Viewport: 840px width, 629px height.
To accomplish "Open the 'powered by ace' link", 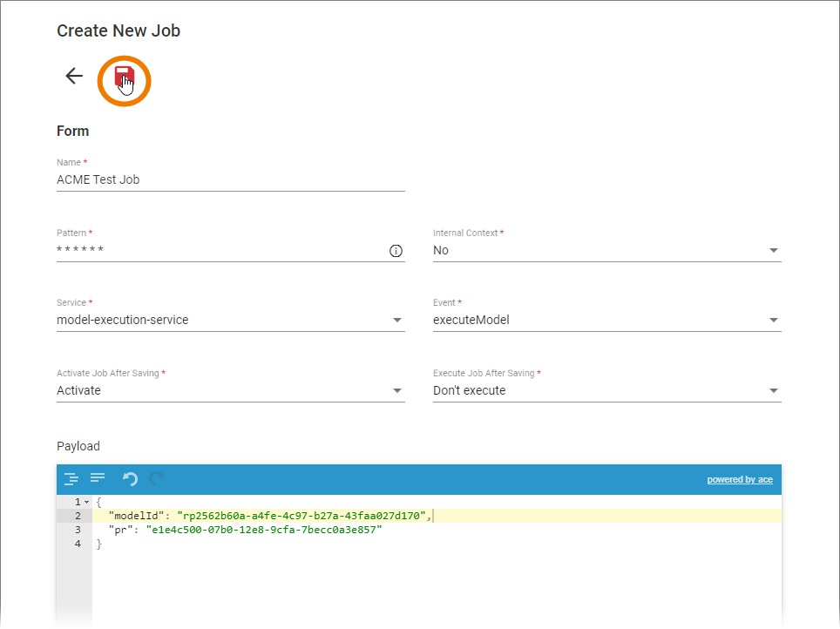I will coord(739,479).
